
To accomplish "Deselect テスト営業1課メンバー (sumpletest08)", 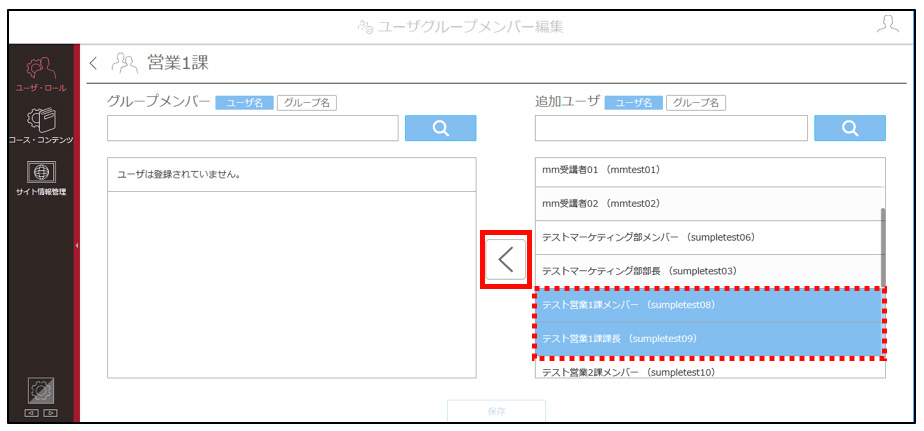I will click(x=710, y=305).
